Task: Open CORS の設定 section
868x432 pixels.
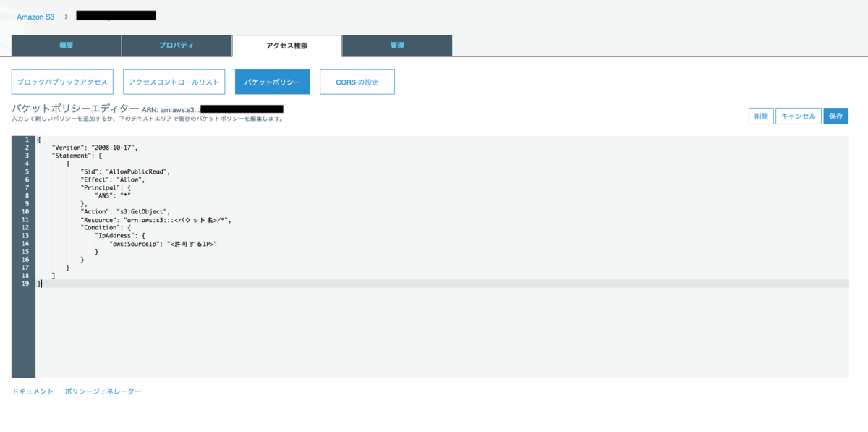Action: 357,82
